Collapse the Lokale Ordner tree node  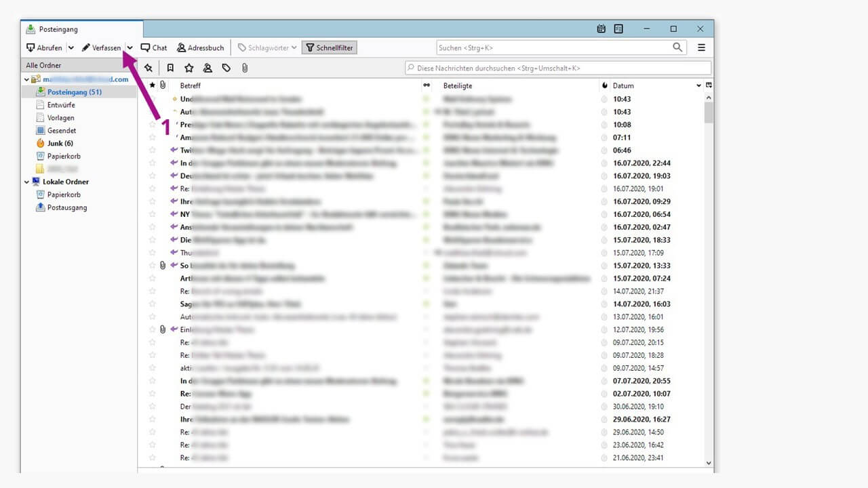pyautogui.click(x=26, y=182)
